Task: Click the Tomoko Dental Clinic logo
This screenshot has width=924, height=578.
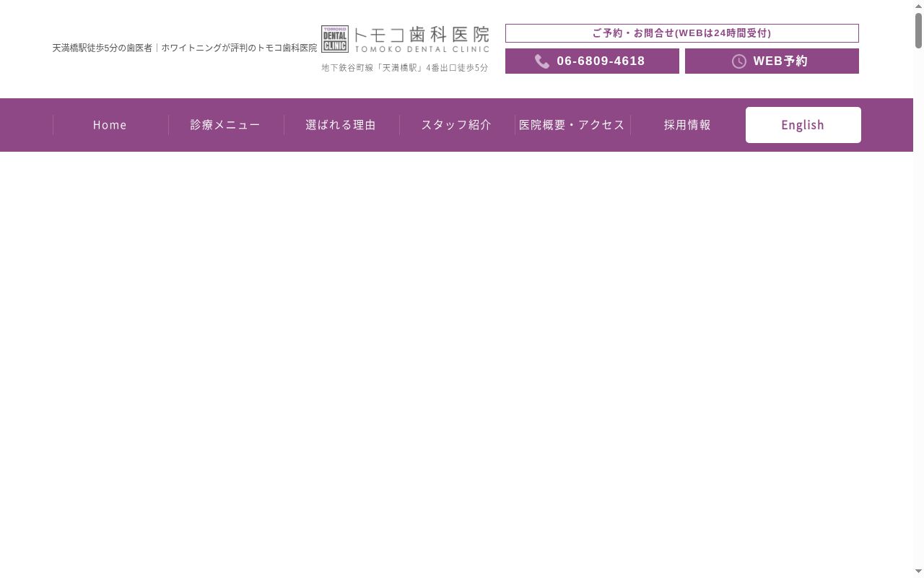Action: (x=405, y=39)
